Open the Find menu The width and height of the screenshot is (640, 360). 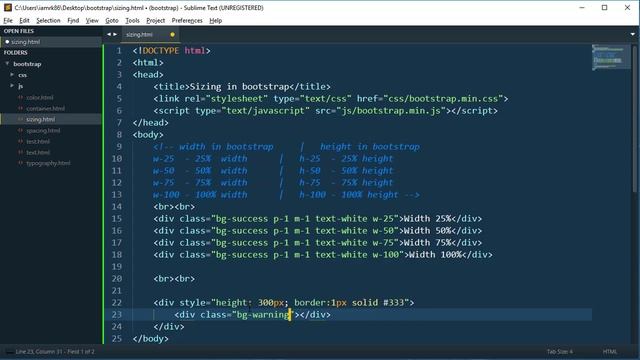click(x=73, y=20)
